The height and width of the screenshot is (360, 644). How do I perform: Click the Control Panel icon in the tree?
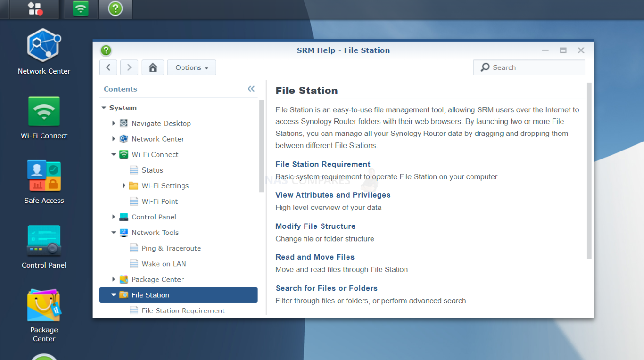coord(124,217)
